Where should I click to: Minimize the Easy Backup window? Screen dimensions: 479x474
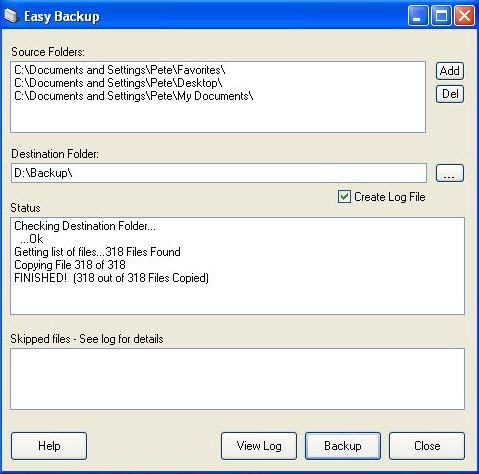coord(418,16)
